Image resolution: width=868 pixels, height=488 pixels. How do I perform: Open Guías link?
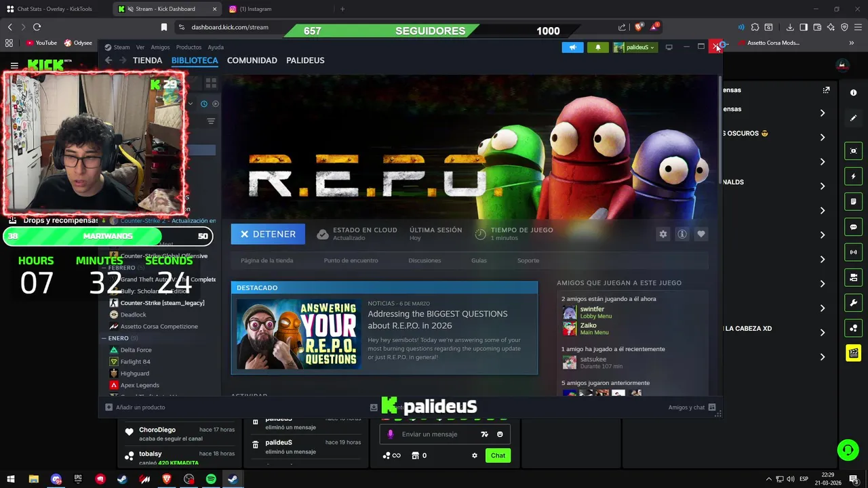(x=479, y=260)
